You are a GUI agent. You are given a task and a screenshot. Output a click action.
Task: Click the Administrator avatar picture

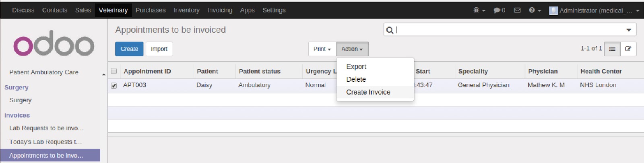(x=553, y=10)
